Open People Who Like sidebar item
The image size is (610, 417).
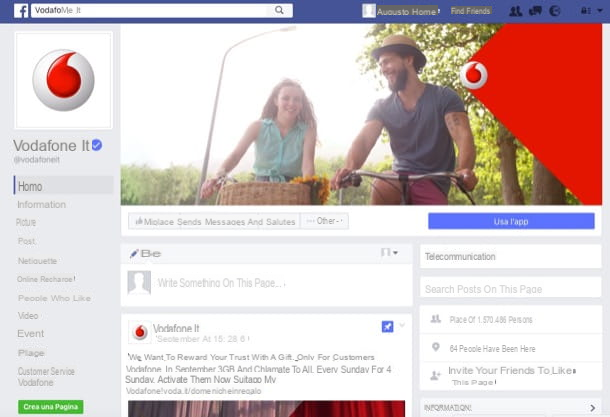[x=54, y=298]
